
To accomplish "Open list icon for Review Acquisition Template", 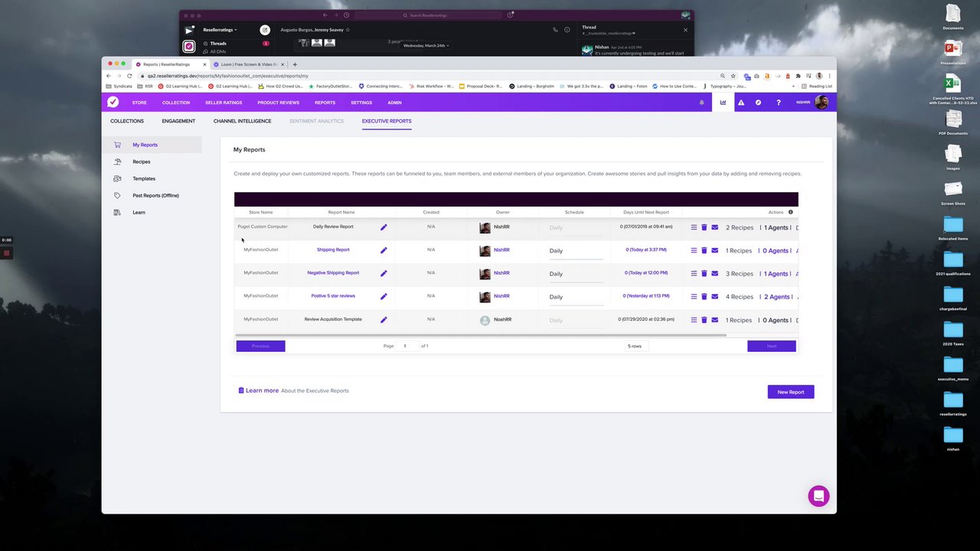I will [x=694, y=320].
